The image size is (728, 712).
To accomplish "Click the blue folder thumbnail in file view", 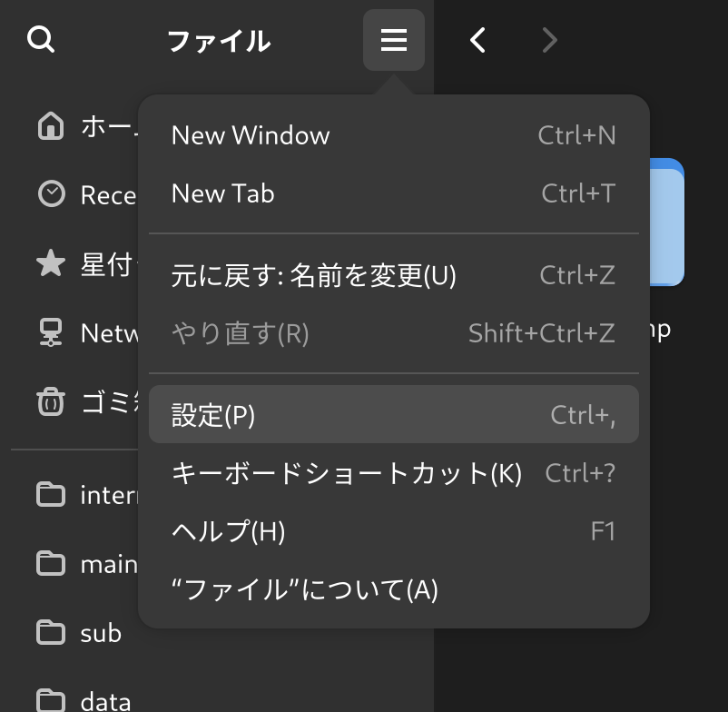I will tap(666, 222).
